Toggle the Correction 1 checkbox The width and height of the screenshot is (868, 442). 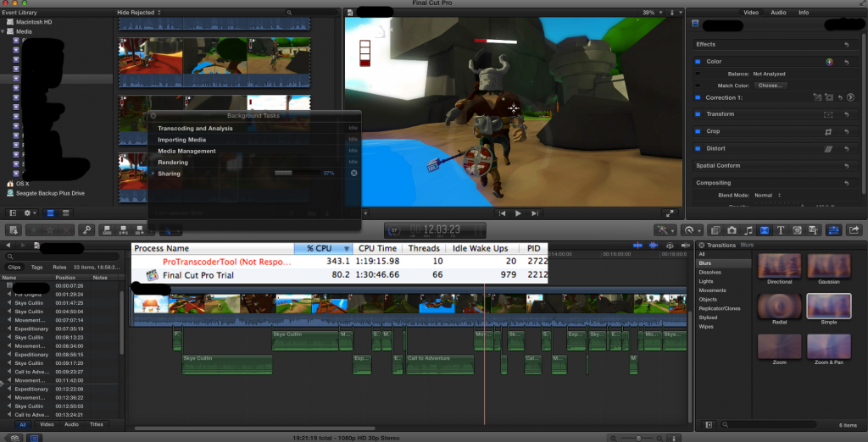pos(698,97)
